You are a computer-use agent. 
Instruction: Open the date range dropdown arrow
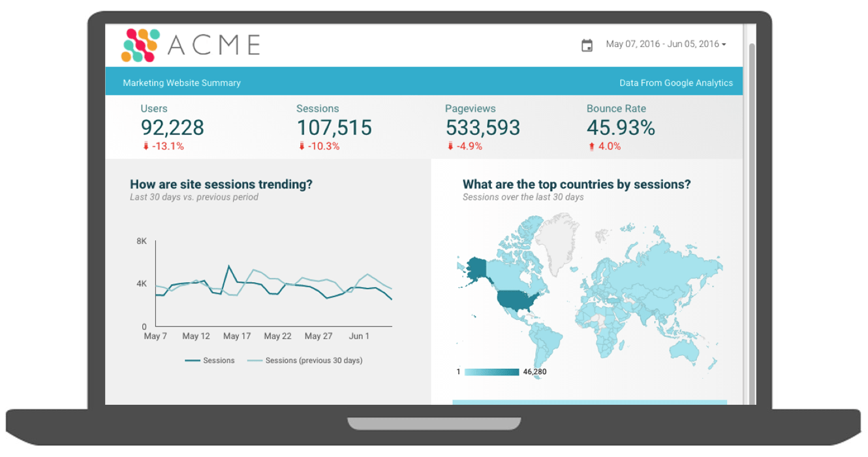point(724,45)
